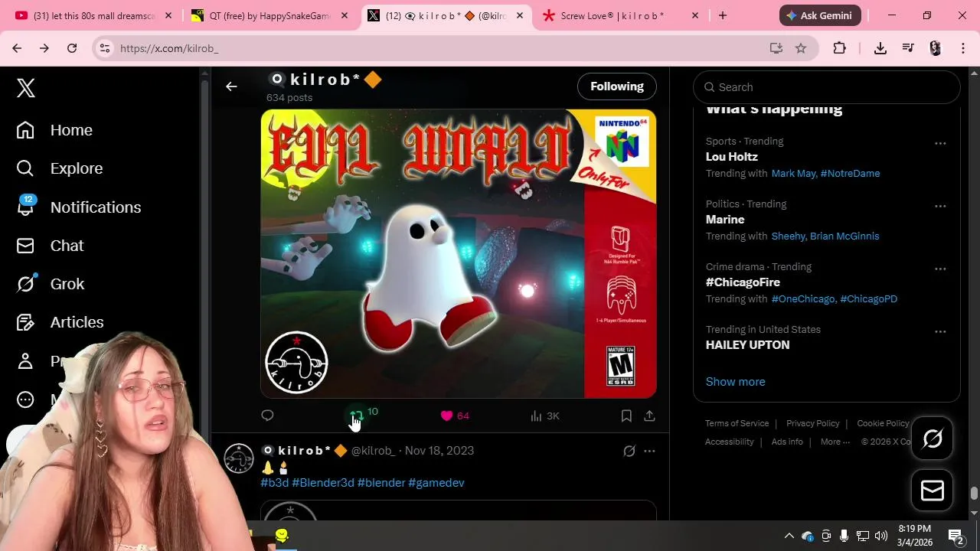The image size is (980, 551).
Task: Open the #gamedev hashtag
Action: pos(436,483)
